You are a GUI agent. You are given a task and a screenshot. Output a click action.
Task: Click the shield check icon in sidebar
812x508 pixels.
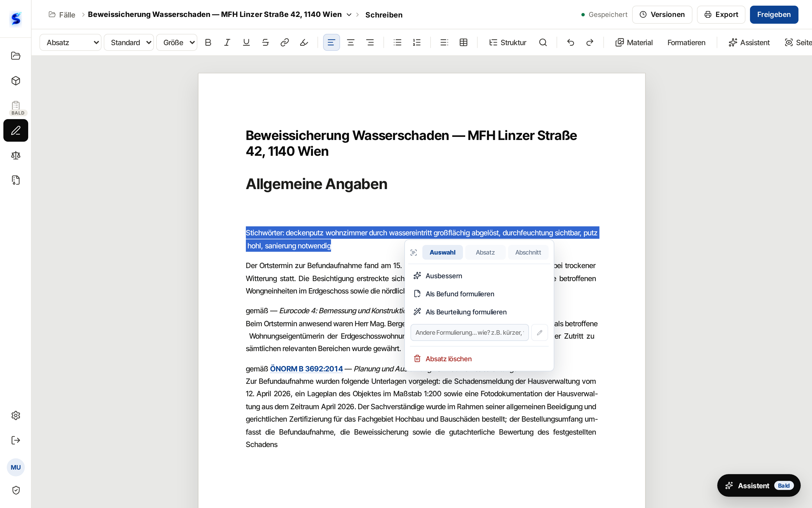[16, 490]
